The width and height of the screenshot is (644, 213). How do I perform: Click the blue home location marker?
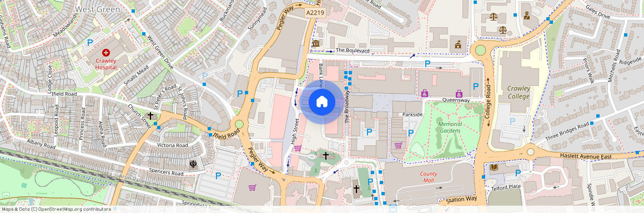(x=321, y=102)
